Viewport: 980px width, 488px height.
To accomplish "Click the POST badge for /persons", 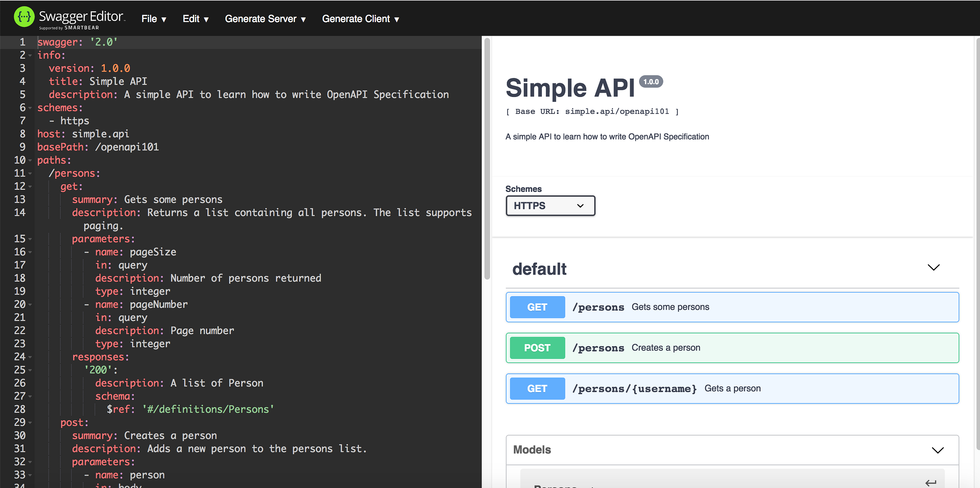I will point(537,348).
